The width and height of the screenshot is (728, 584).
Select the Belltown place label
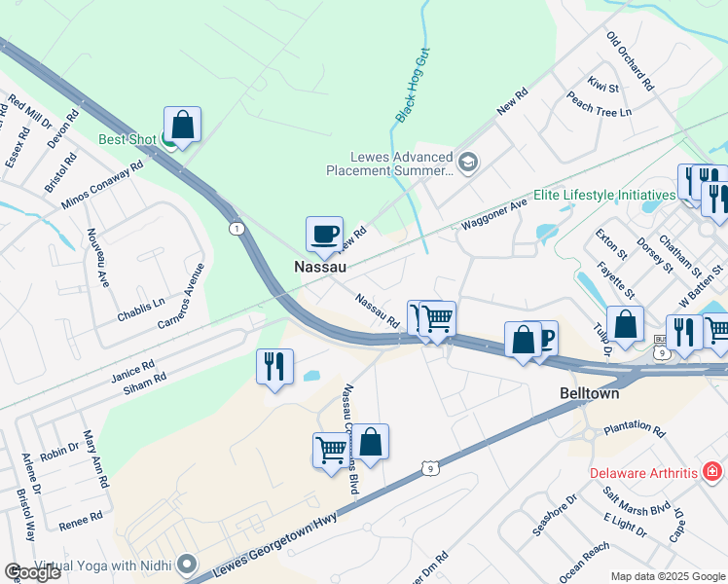tap(589, 393)
